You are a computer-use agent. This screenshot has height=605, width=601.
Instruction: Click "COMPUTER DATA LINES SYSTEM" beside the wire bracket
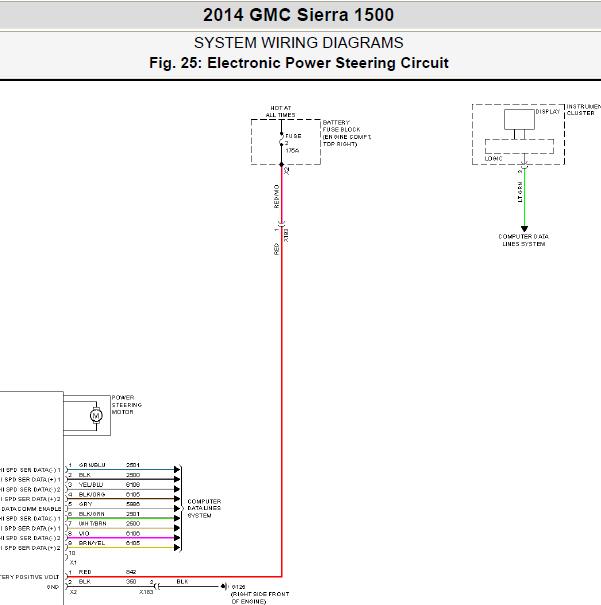(x=204, y=508)
